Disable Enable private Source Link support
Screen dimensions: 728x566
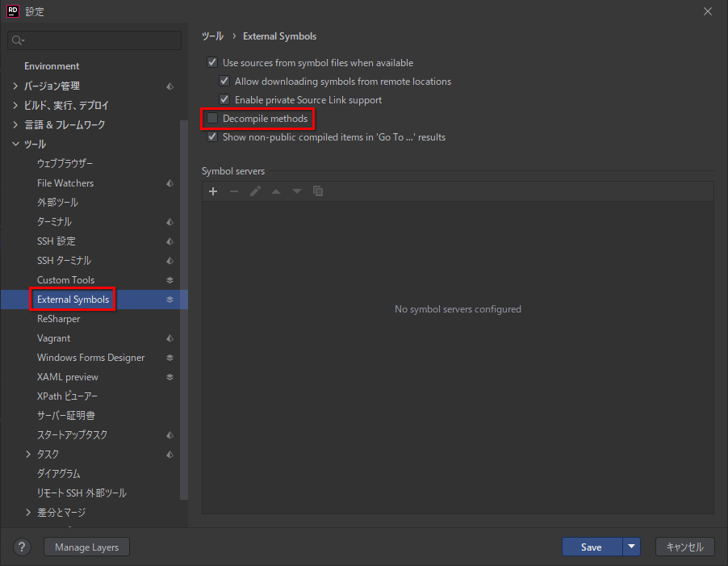click(x=224, y=99)
